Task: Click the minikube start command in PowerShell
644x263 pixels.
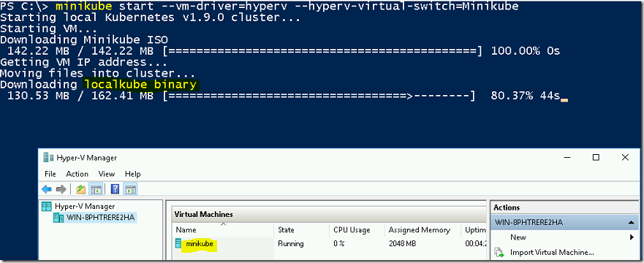Action: coord(287,7)
